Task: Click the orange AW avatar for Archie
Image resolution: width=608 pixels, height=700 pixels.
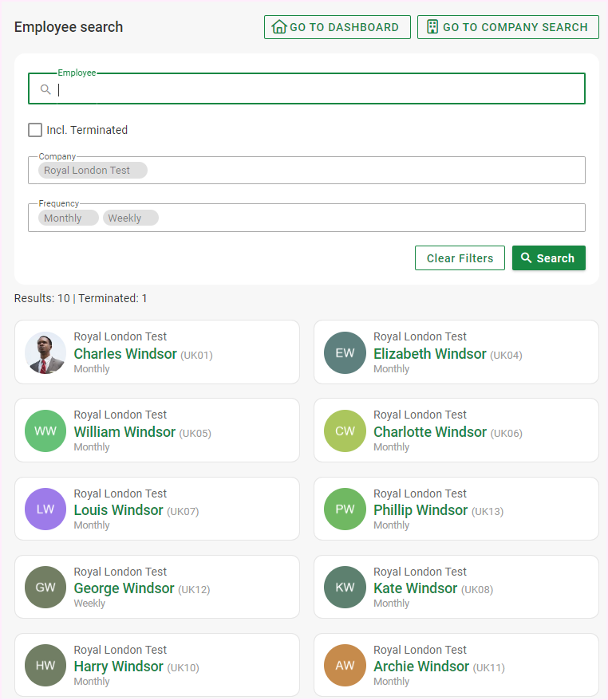Action: click(x=345, y=665)
